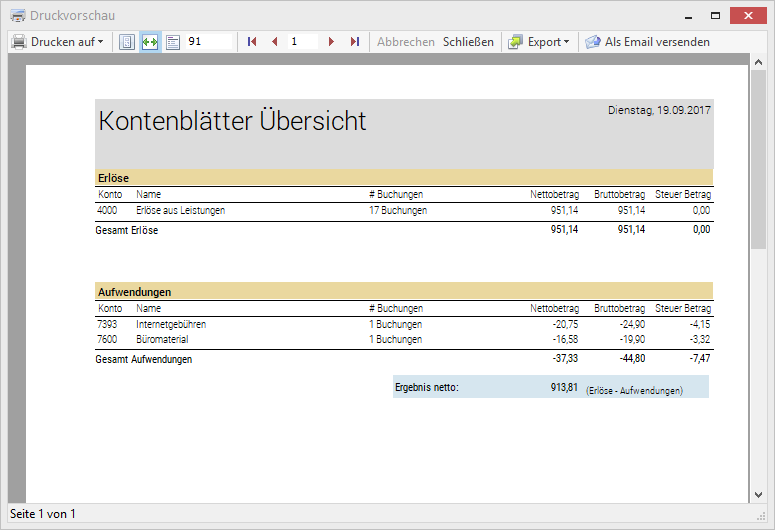The image size is (775, 530).
Task: Click the Abbrechen button
Action: pos(405,42)
